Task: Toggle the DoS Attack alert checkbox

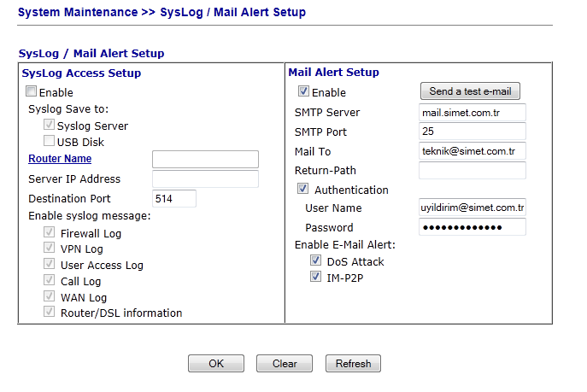Action: (316, 261)
